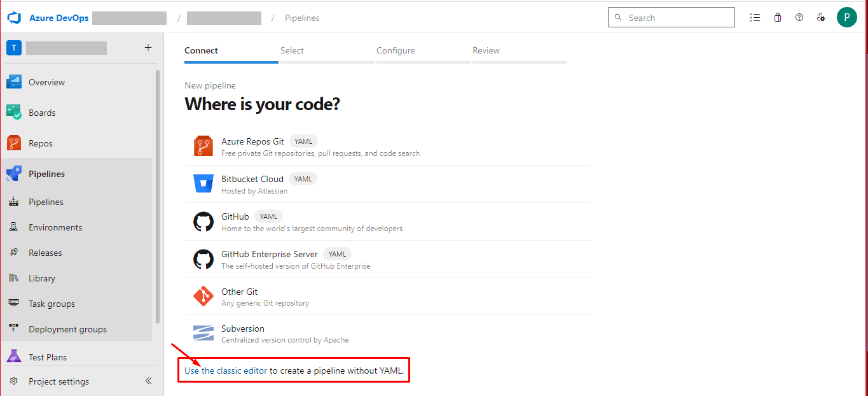Click the plus icon beside project name

(x=148, y=48)
